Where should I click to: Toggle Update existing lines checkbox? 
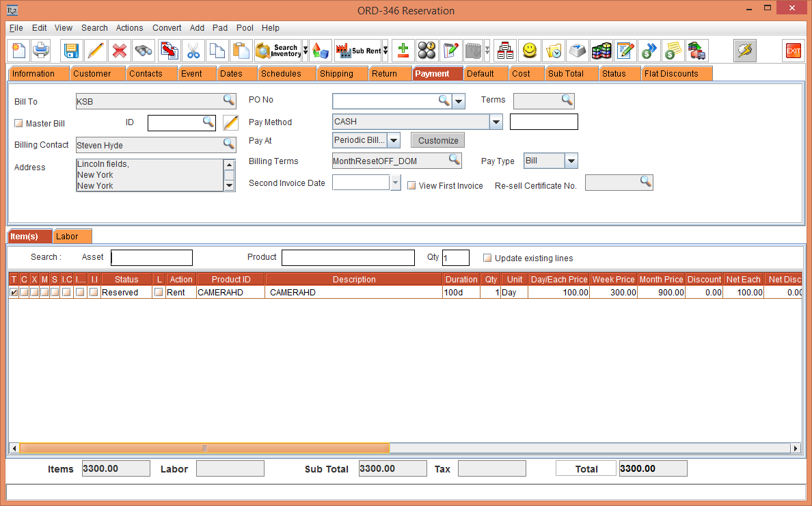pyautogui.click(x=487, y=258)
